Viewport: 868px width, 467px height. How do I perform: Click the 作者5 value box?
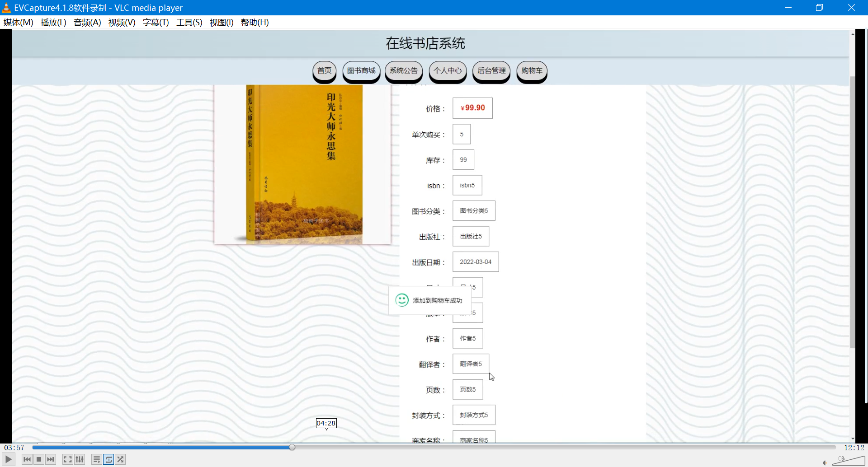coord(468,338)
